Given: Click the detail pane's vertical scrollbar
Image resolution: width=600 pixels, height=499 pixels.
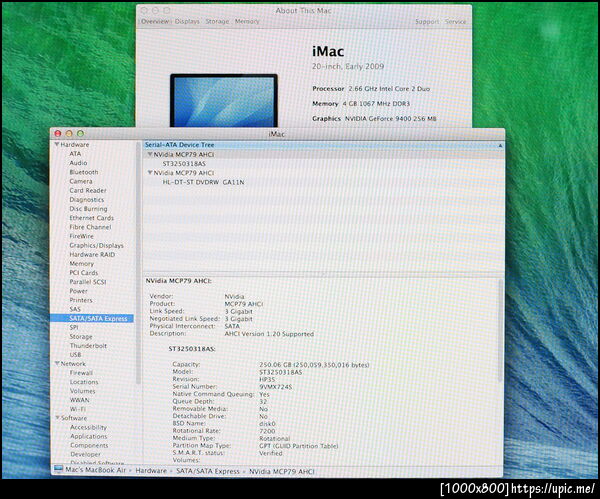Looking at the screenshot, I should click(x=500, y=330).
